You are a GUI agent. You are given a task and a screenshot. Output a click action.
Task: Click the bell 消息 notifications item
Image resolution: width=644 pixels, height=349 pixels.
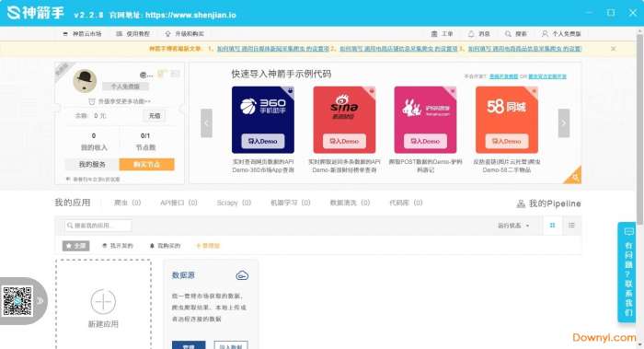[x=479, y=34]
